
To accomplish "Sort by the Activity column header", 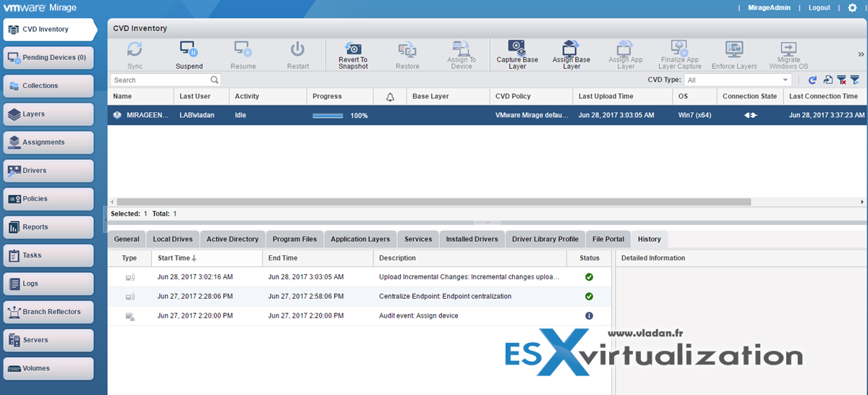I will (268, 96).
